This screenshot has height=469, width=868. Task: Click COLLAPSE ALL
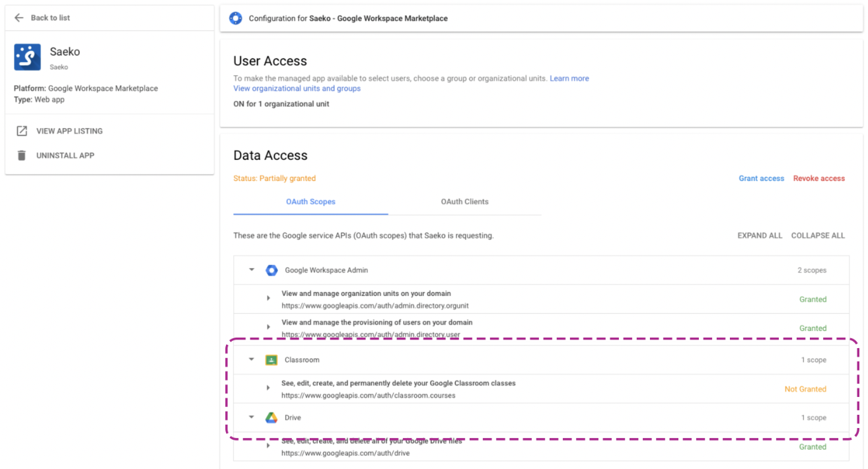[818, 235]
